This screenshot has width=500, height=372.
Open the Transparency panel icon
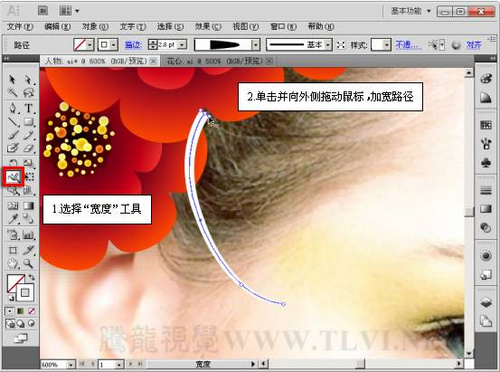tap(486, 228)
